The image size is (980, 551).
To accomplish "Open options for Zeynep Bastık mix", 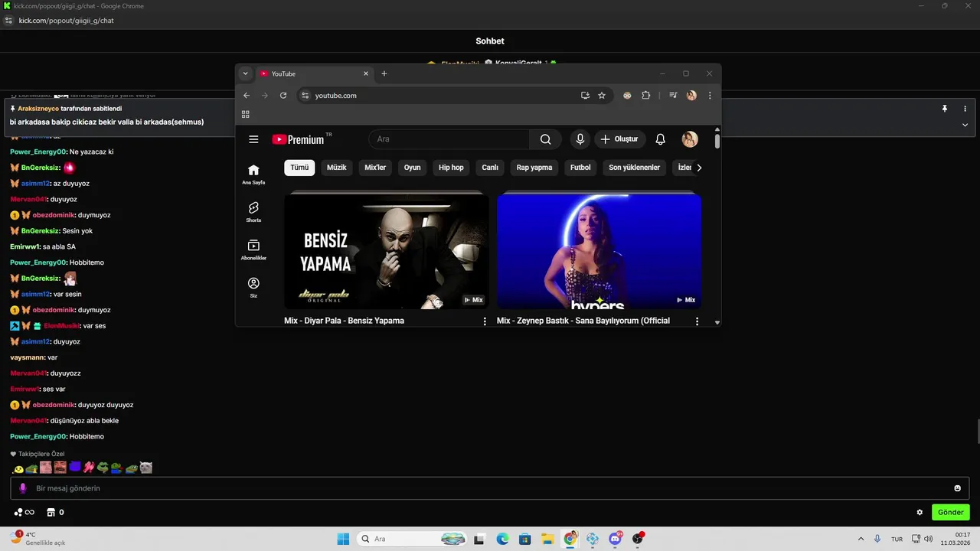I will tap(697, 321).
